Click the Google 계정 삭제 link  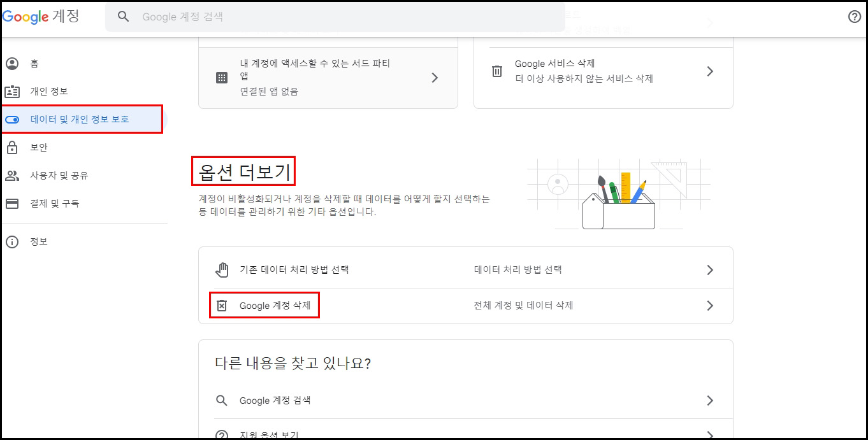(275, 306)
